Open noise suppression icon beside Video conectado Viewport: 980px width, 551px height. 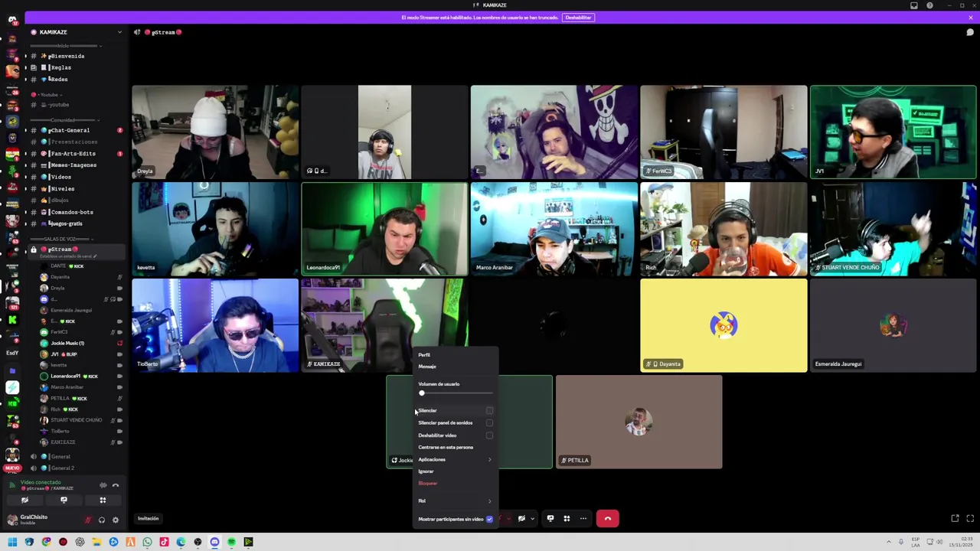point(103,485)
